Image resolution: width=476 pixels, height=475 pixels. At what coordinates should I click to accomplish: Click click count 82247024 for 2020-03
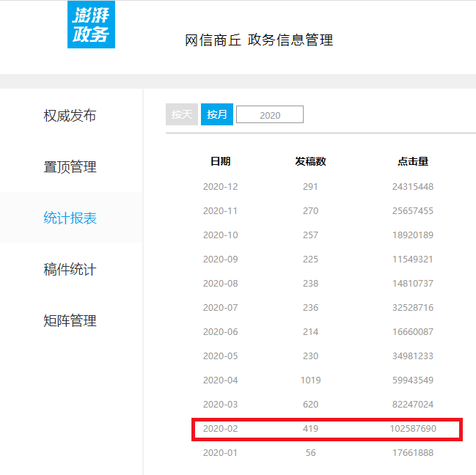(x=413, y=405)
